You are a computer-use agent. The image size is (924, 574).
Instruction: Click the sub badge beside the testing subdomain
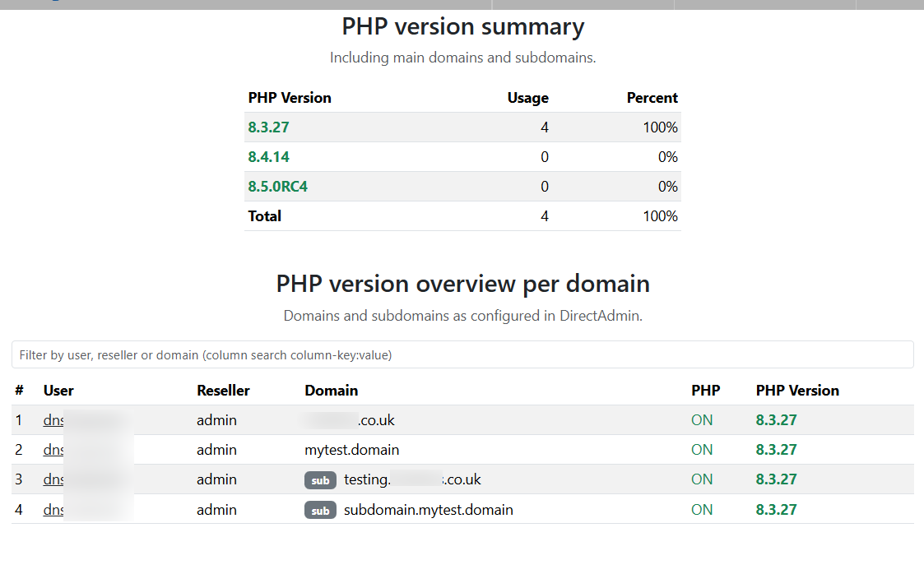[320, 480]
